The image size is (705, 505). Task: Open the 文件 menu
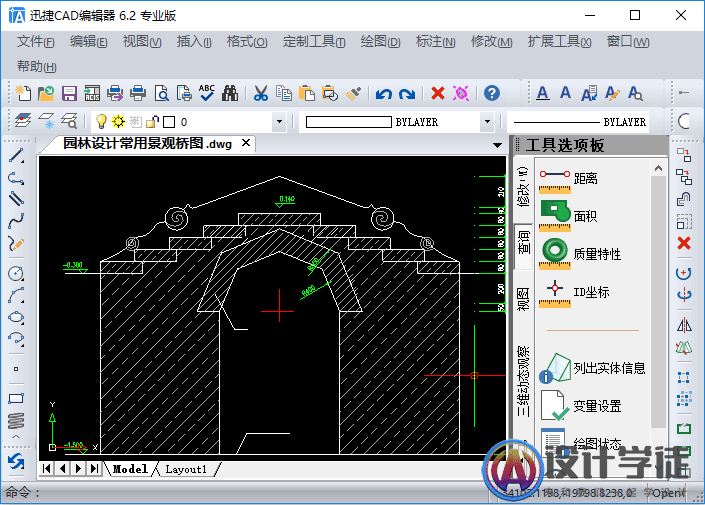tap(36, 42)
